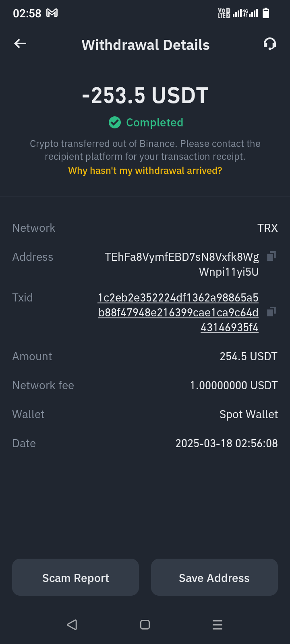
Task: Open the Txid transaction hash link
Action: click(178, 312)
